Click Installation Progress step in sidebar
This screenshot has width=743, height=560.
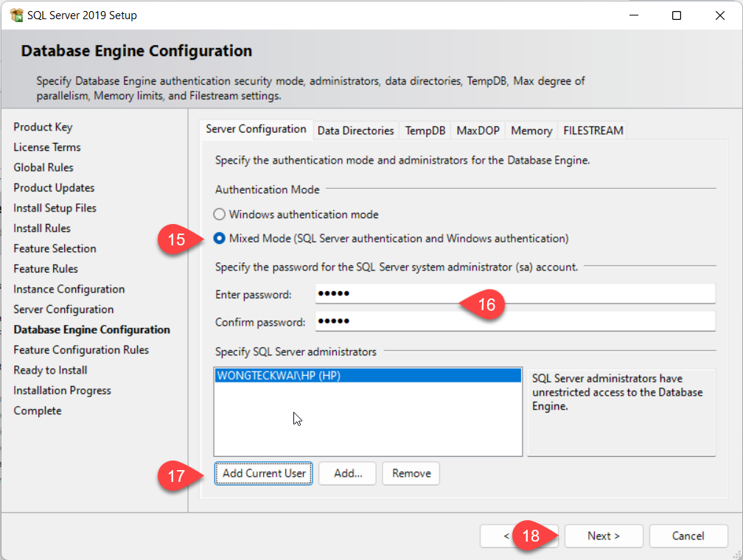click(62, 391)
